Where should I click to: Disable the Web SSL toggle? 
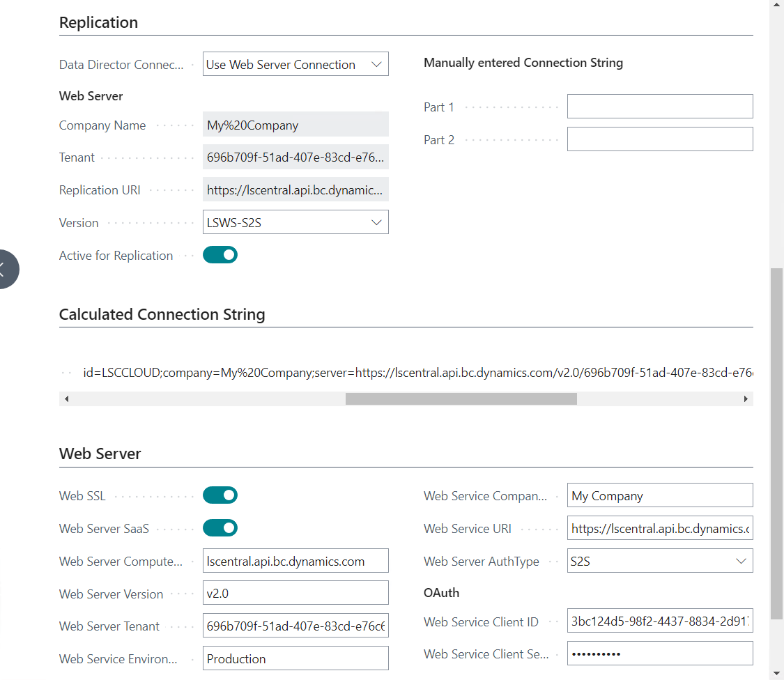tap(220, 495)
